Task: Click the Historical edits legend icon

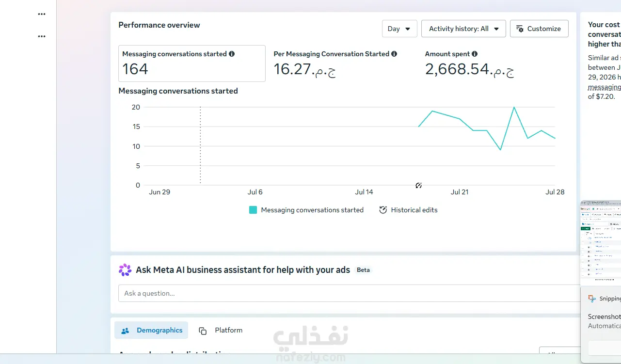Action: click(383, 210)
